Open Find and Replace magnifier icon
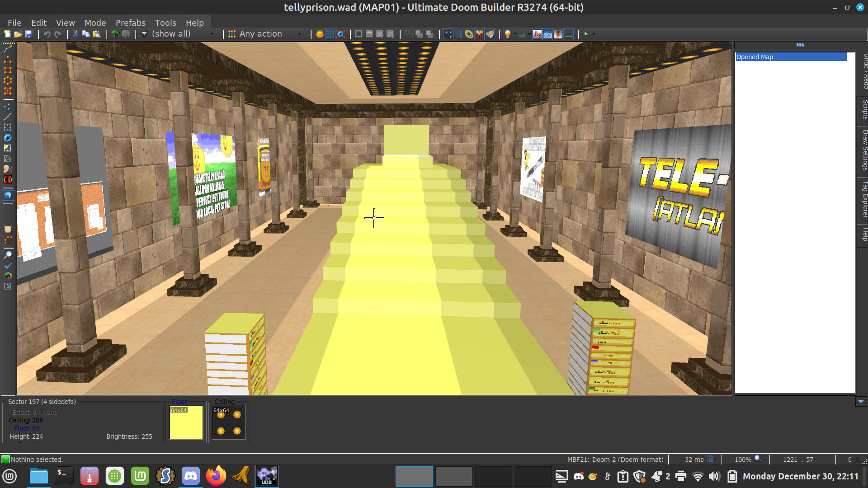The height and width of the screenshot is (488, 868). (8, 255)
